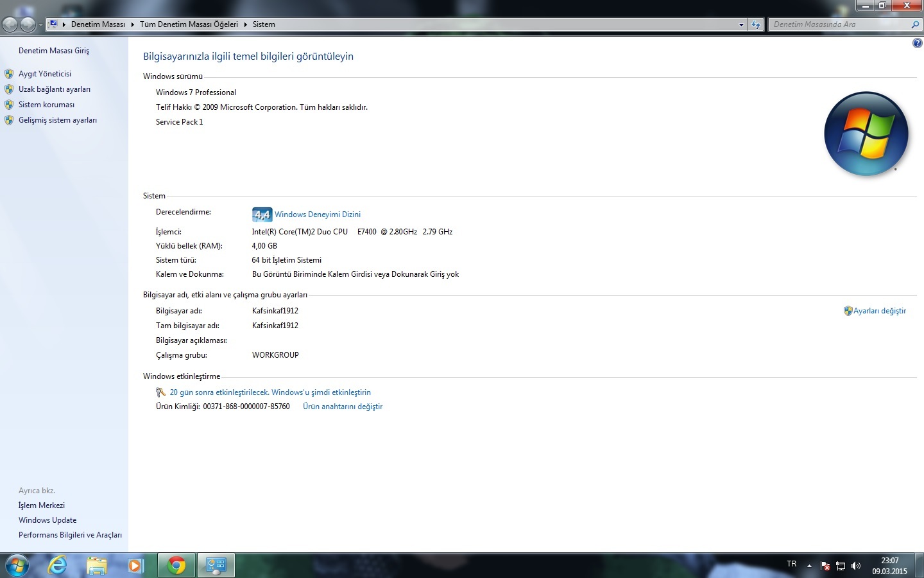The image size is (924, 578).
Task: Open address bar history dropdown
Action: [741, 24]
